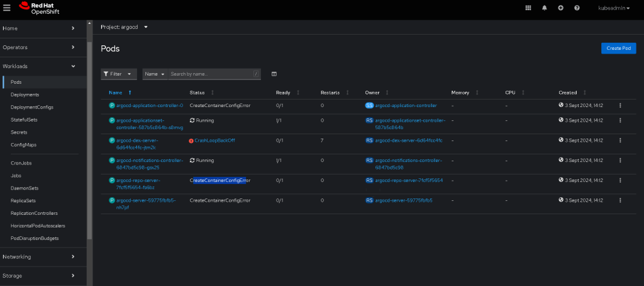Open kebab menu for argocd-applicationset-controller row
Viewport: 644px width, 286px height.
620,120
